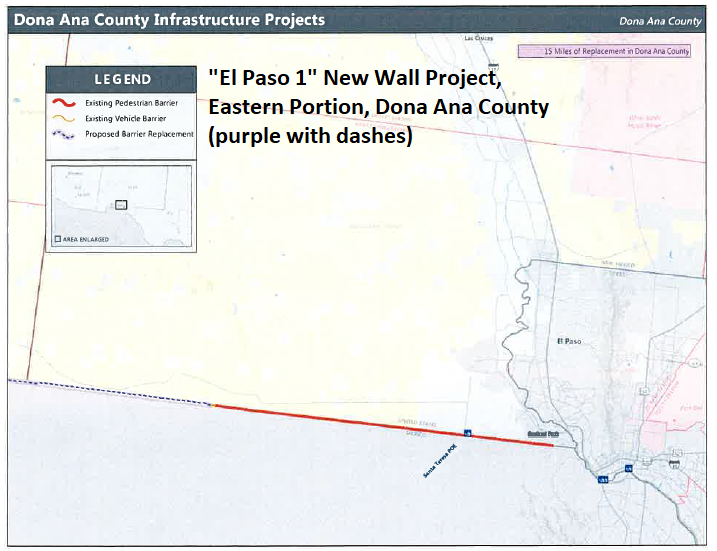Screen dimensions: 717x551
Task: Click the italic Dona Ana County header text
Action: click(660, 20)
